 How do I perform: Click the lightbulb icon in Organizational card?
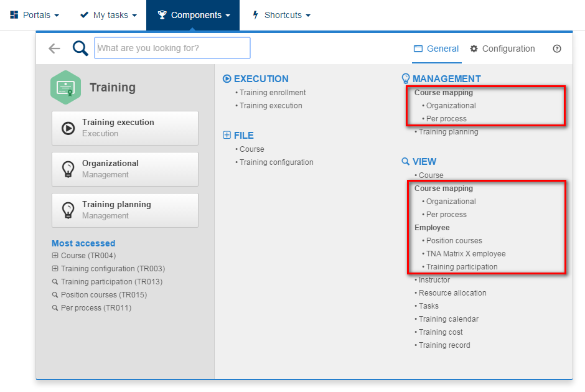pyautogui.click(x=68, y=169)
